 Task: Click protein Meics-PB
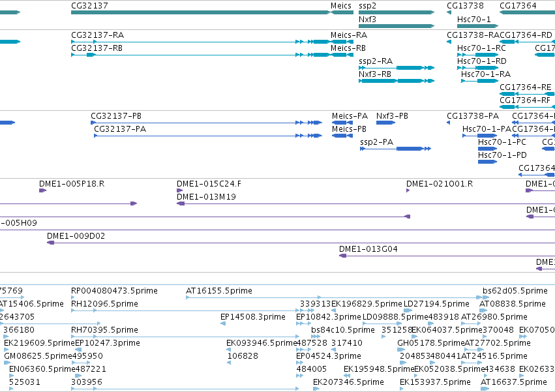point(349,129)
